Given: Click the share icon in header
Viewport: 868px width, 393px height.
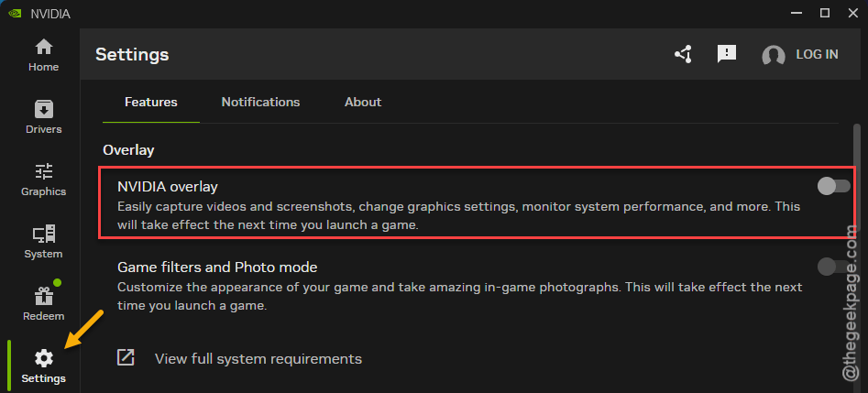Looking at the screenshot, I should 683,54.
